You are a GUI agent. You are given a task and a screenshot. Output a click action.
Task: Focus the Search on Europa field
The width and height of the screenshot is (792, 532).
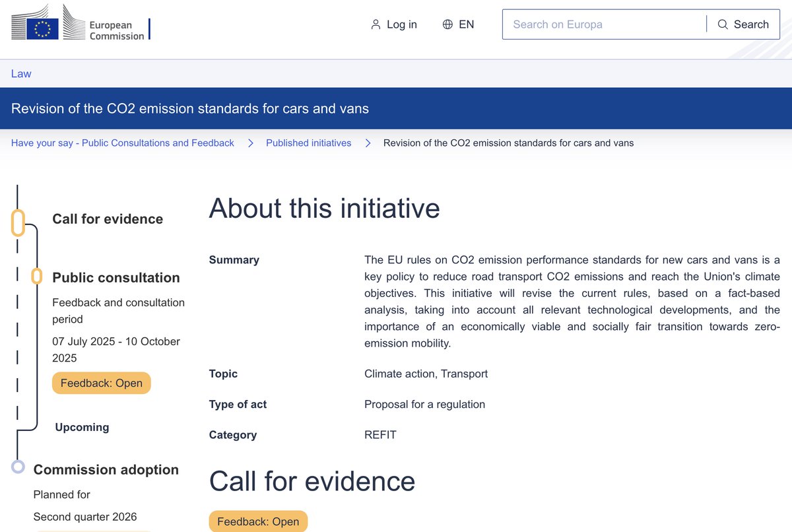click(x=605, y=24)
